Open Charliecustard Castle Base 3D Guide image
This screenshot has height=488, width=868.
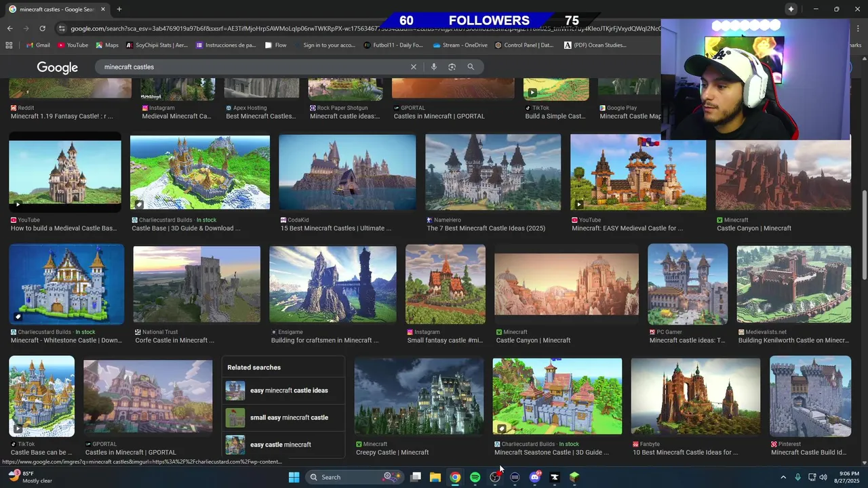pos(200,172)
